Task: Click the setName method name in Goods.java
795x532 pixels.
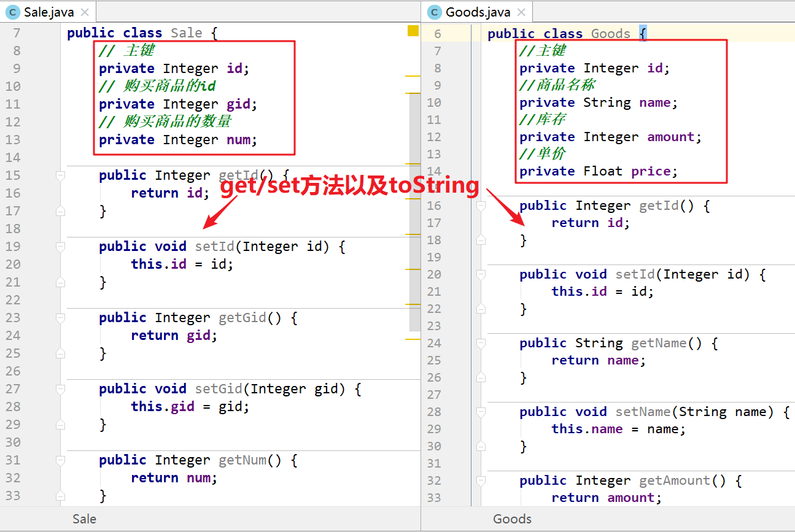Action: pos(643,412)
